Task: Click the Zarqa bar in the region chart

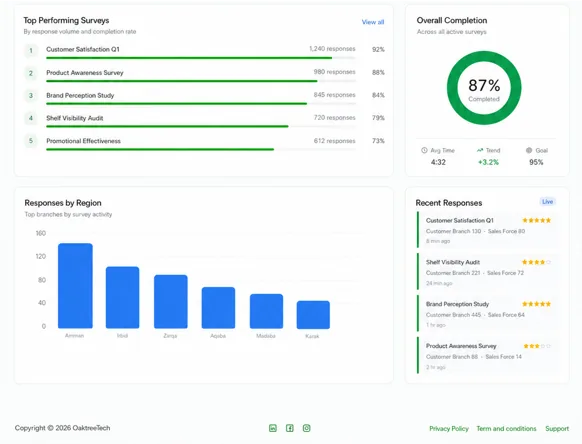Action: tap(171, 301)
